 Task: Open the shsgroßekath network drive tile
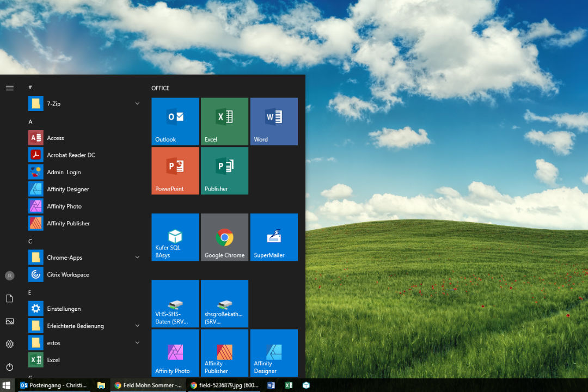[x=225, y=303]
